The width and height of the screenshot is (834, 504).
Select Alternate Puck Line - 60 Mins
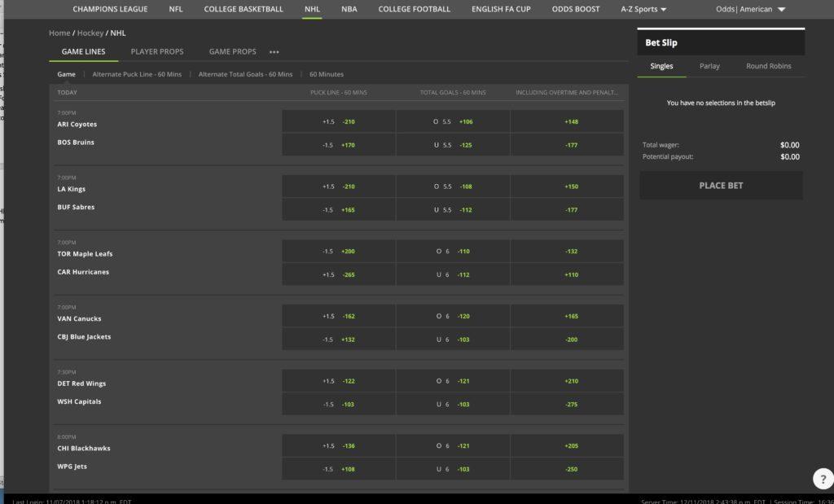click(x=137, y=74)
